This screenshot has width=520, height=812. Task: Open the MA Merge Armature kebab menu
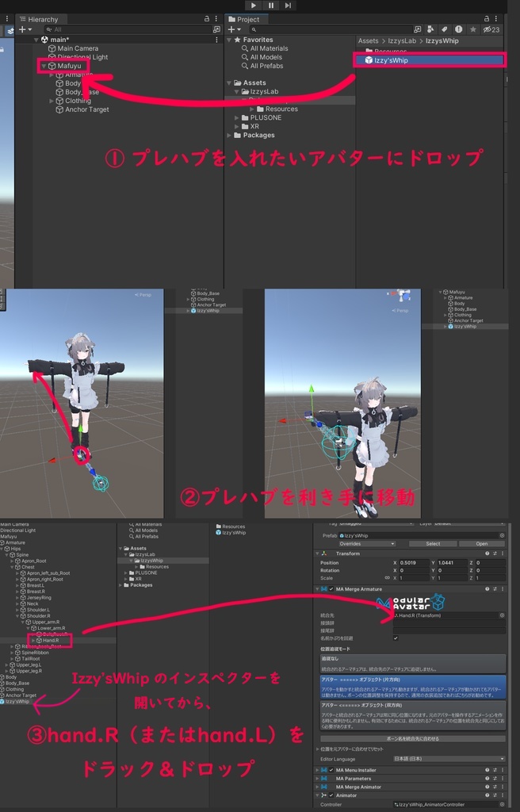502,589
